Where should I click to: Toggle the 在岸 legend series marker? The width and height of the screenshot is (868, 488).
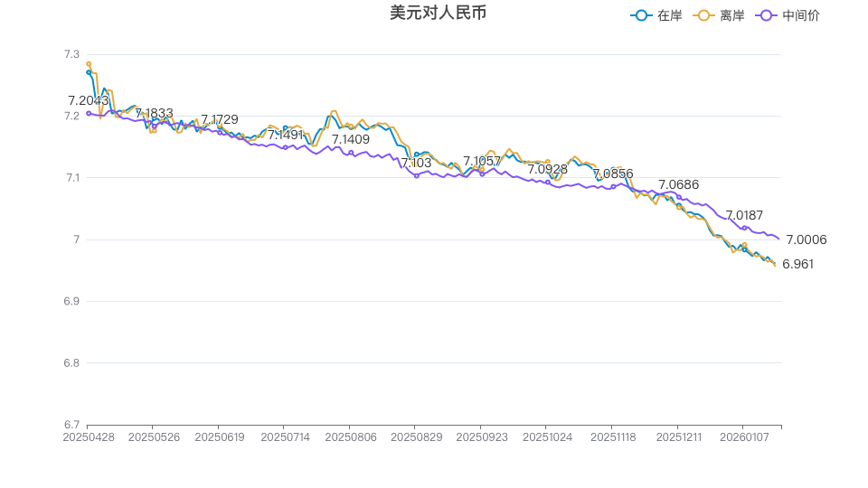pos(642,15)
